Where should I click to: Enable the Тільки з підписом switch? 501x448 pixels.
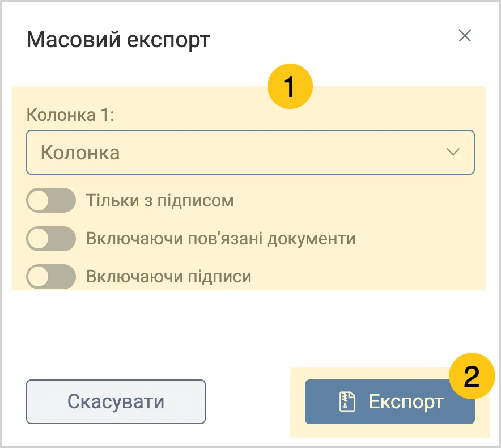(x=51, y=200)
